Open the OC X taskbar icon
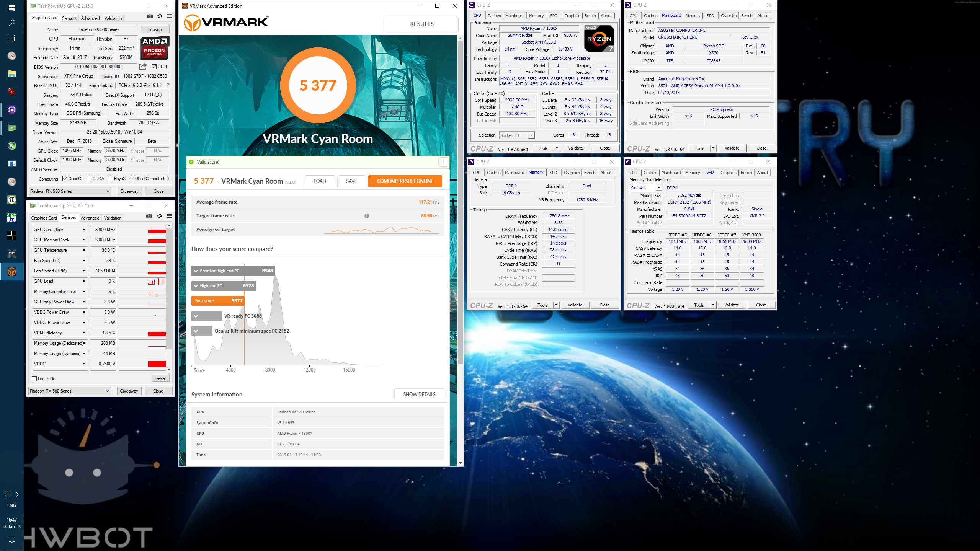Viewport: 980px width, 551px height. (11, 254)
